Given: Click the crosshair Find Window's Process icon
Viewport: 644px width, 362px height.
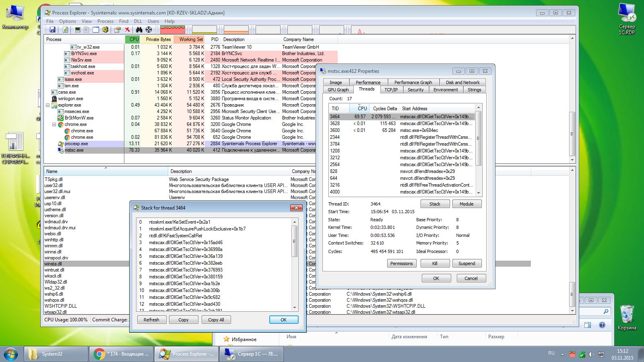Looking at the screenshot, I should [149, 30].
